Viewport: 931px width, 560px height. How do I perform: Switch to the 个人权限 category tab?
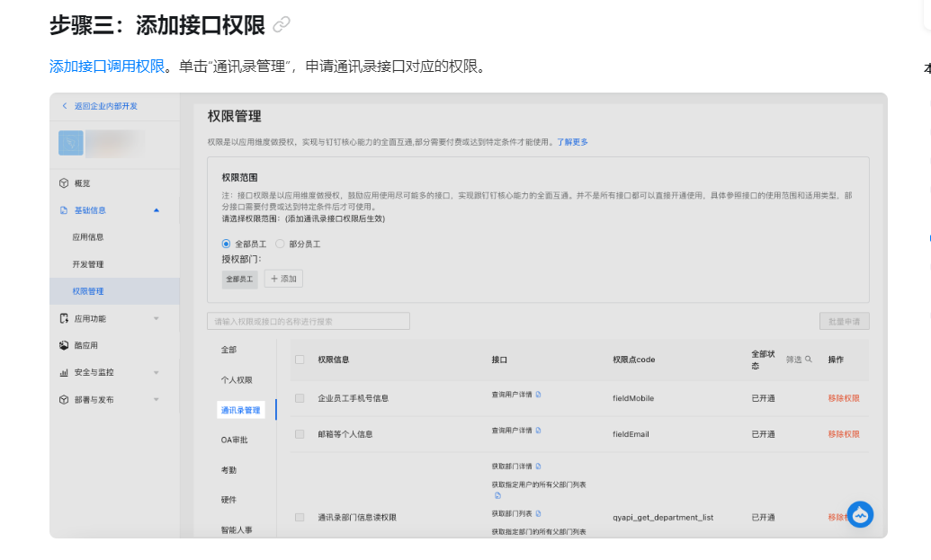(237, 380)
